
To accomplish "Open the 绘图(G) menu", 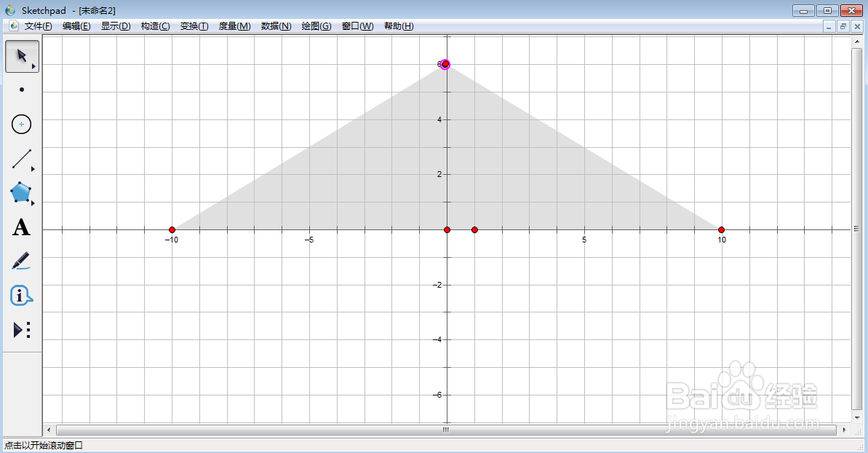I will [x=316, y=26].
